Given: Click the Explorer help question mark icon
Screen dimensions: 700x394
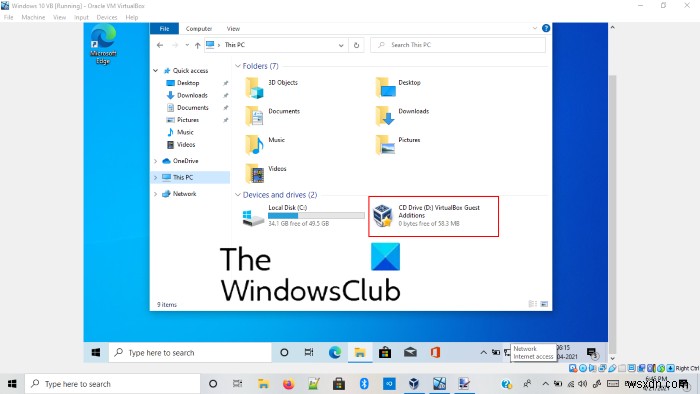Looking at the screenshot, I should point(546,28).
